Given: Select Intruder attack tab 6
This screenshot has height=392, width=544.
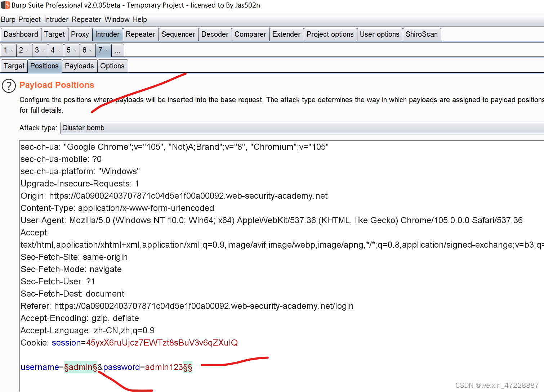Looking at the screenshot, I should click(85, 50).
